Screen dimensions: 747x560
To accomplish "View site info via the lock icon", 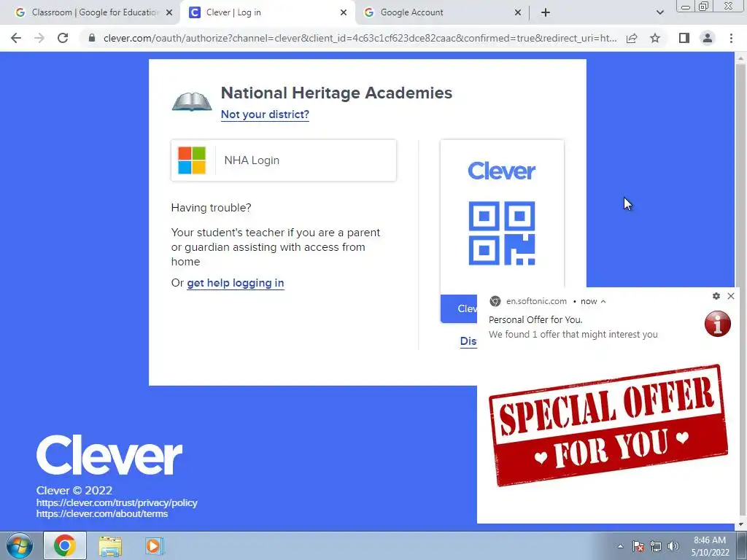I will point(92,38).
